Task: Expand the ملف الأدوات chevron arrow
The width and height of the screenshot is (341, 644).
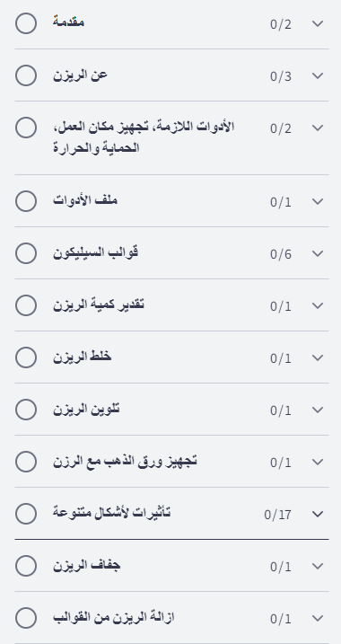Action: [x=318, y=202]
